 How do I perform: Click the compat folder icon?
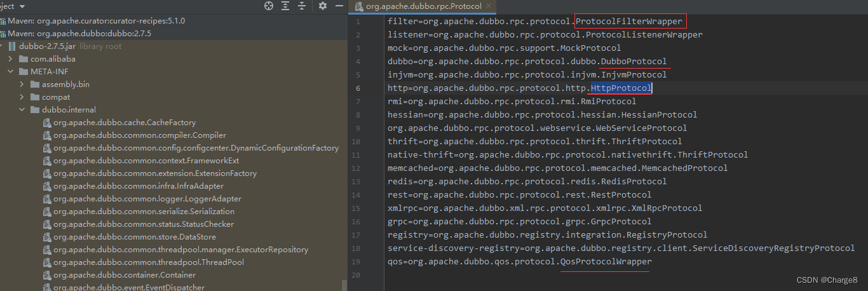pos(34,97)
